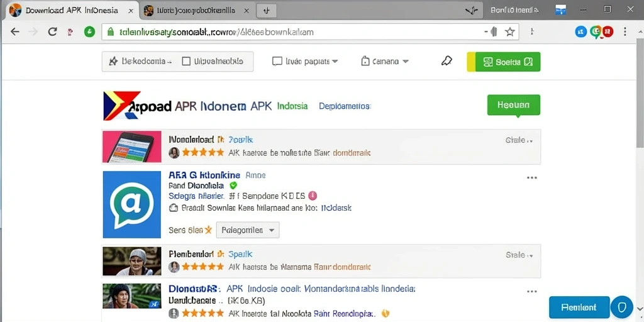Click the star next to Sere sian
644x322 pixels.
208,230
